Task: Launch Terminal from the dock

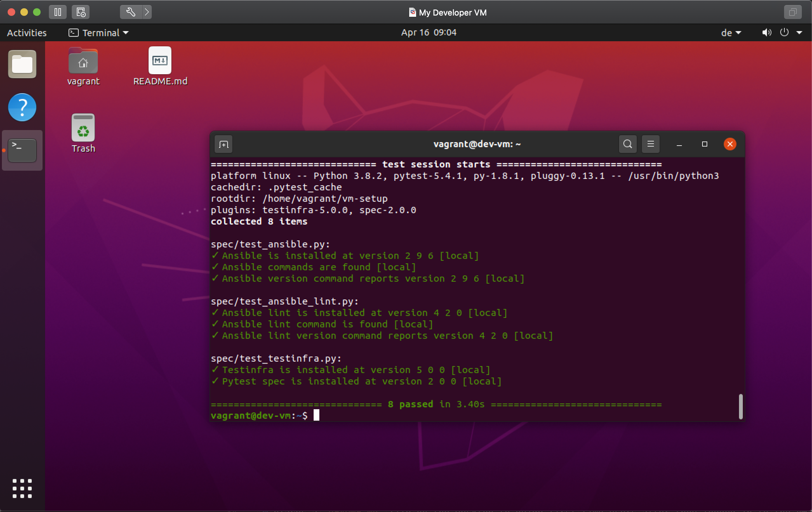Action: tap(22, 150)
